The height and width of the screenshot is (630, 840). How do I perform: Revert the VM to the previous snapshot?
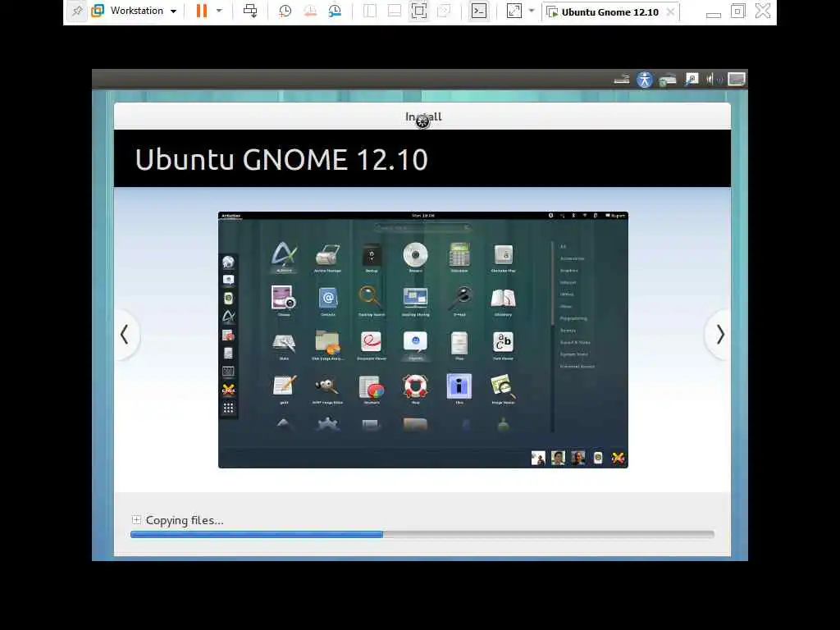pos(310,11)
